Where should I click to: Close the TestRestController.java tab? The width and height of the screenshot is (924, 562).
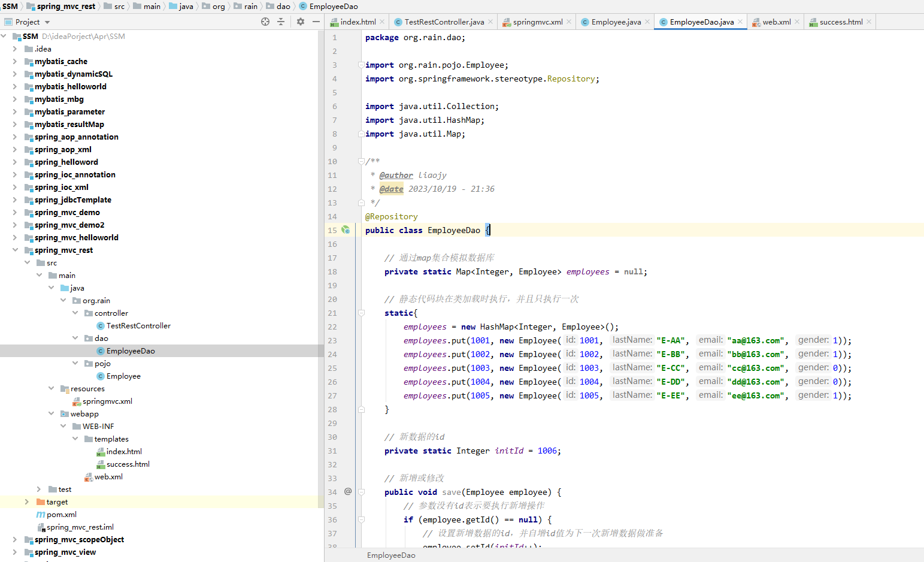(490, 22)
